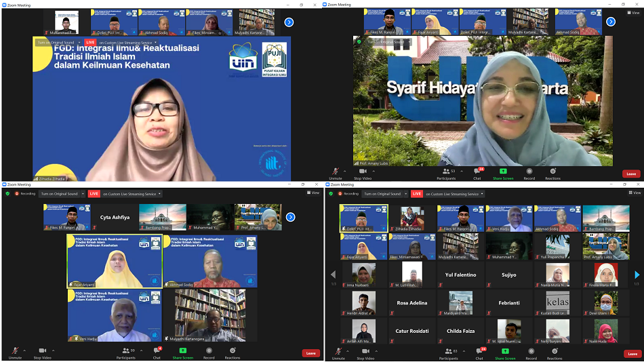
Task: Click encryption shield in gallery view window
Action: (x=331, y=193)
